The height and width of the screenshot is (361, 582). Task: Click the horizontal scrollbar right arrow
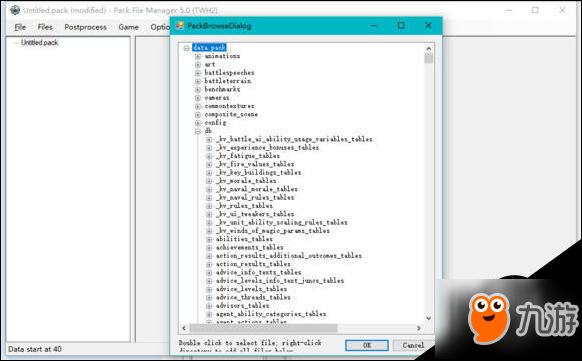pyautogui.click(x=419, y=328)
